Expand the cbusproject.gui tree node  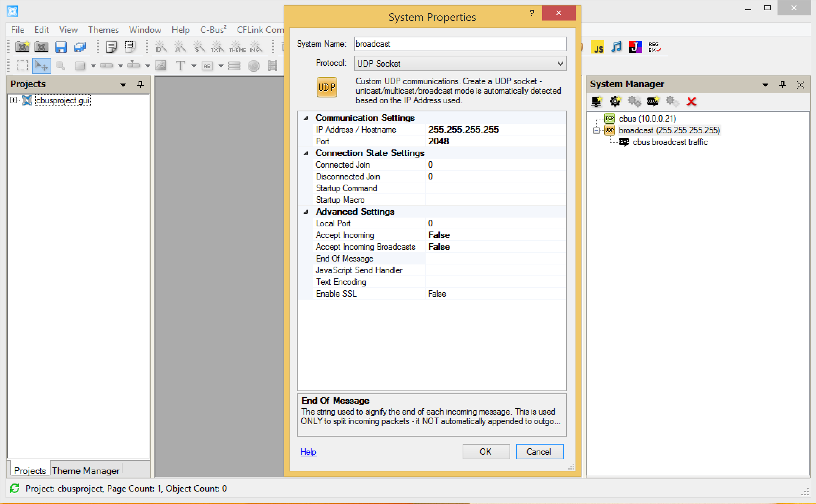coord(14,100)
